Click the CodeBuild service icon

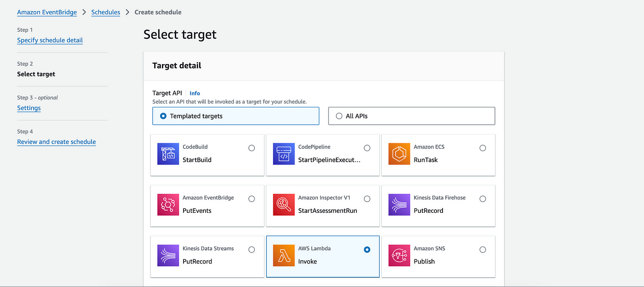pos(168,154)
